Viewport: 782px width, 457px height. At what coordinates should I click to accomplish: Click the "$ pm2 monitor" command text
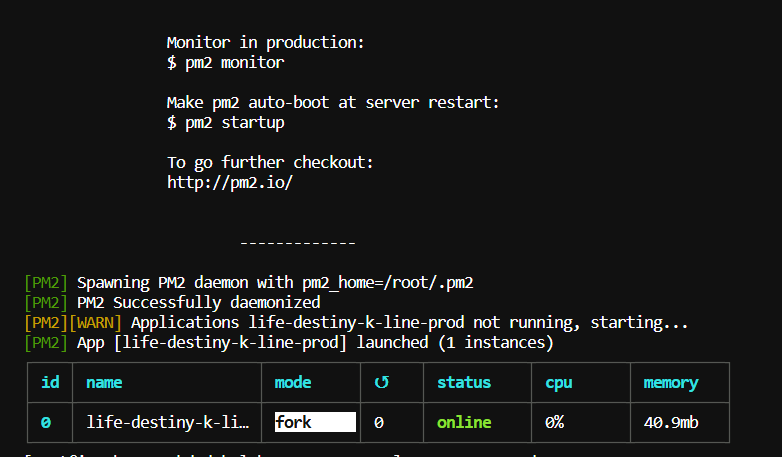coord(225,63)
